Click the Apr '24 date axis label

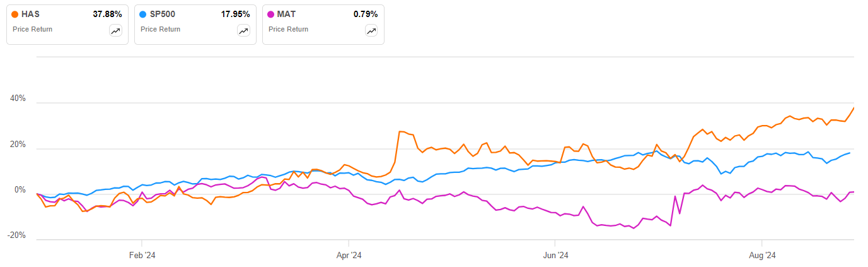[x=349, y=256]
